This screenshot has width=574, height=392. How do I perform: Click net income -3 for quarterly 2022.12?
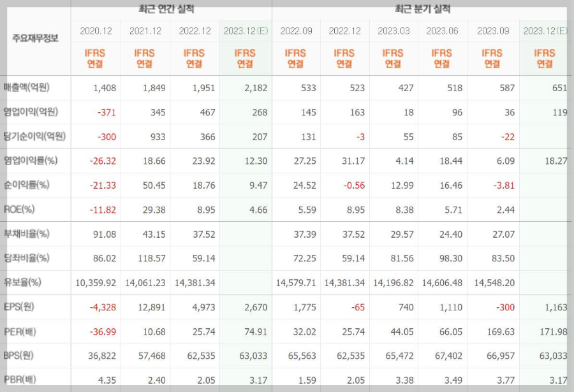click(360, 137)
